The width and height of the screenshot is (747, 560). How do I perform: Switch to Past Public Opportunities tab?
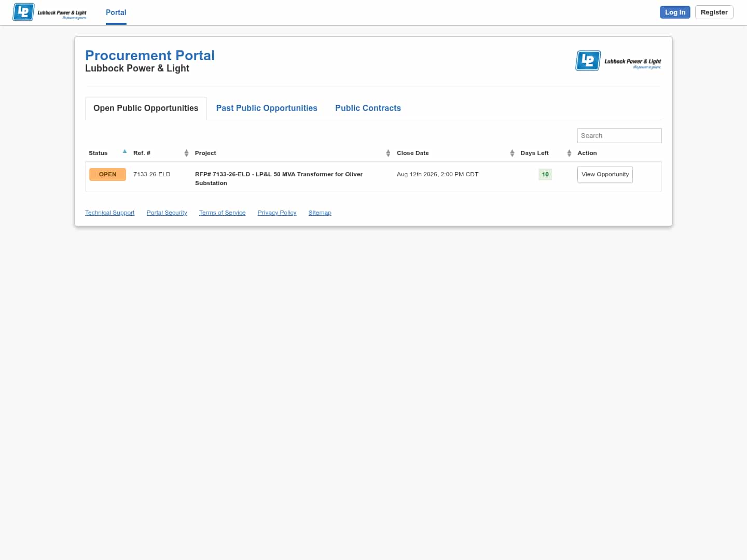tap(267, 108)
